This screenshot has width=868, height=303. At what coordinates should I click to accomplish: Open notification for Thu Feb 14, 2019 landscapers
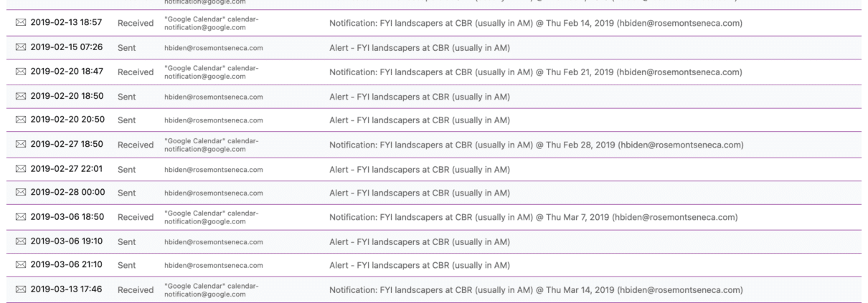[x=535, y=24]
